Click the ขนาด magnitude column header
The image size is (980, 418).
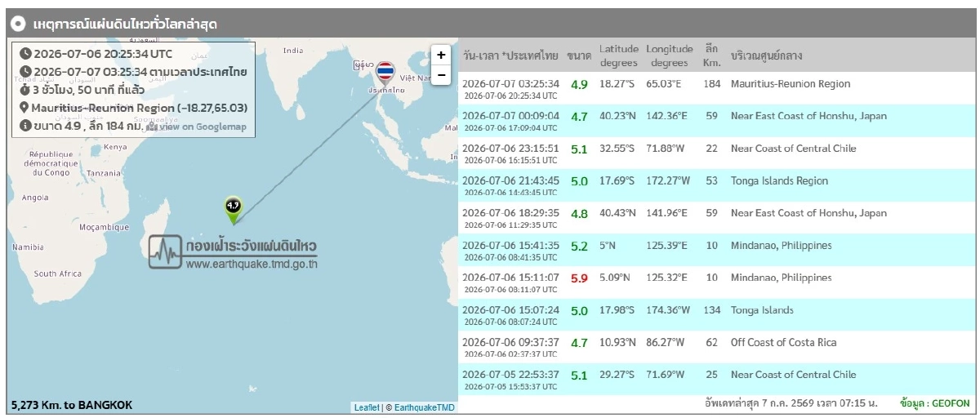(x=579, y=56)
